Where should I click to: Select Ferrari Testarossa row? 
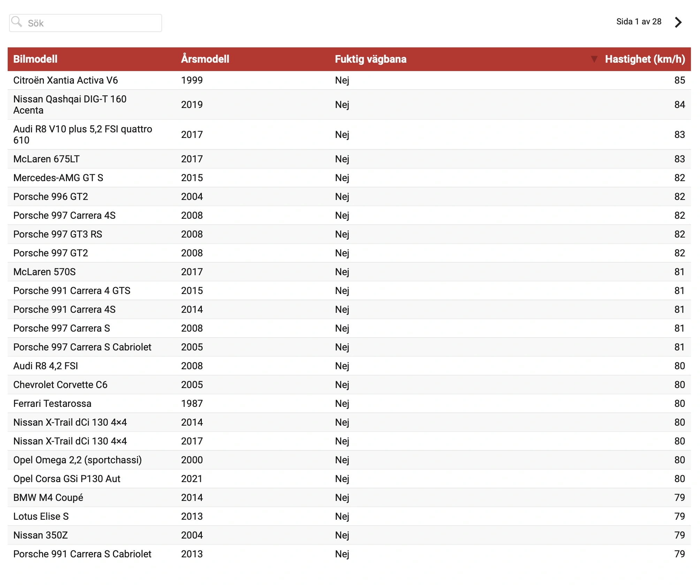(349, 404)
